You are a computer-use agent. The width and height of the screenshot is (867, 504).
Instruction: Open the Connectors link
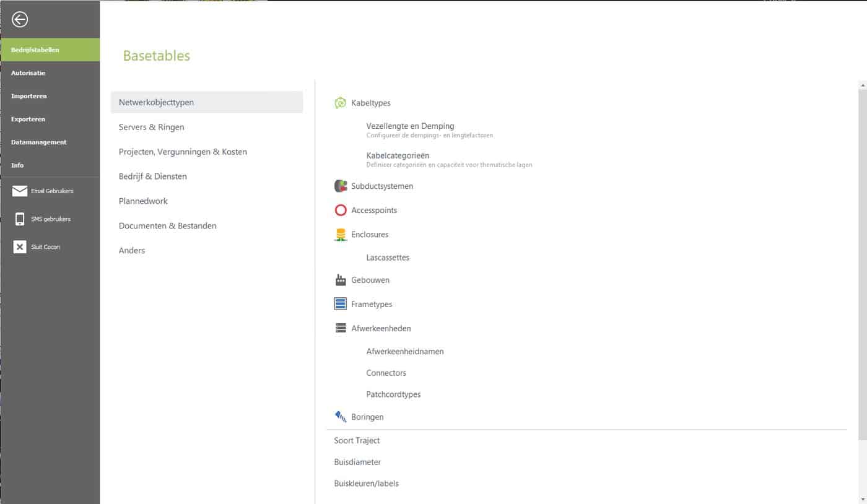coord(386,373)
